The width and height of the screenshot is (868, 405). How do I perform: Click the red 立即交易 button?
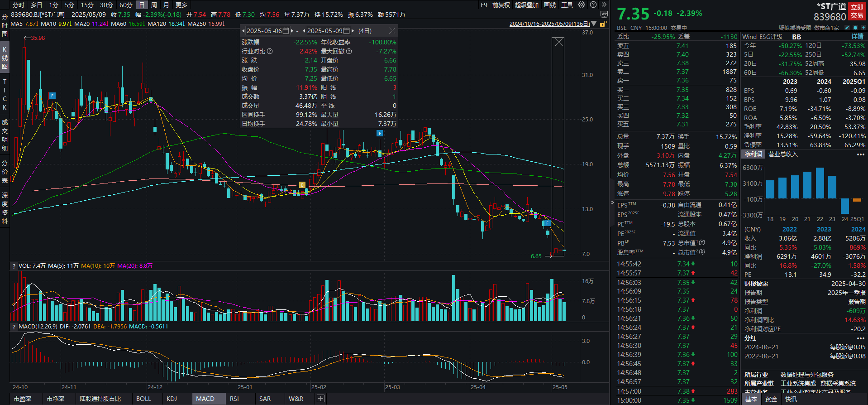click(857, 11)
